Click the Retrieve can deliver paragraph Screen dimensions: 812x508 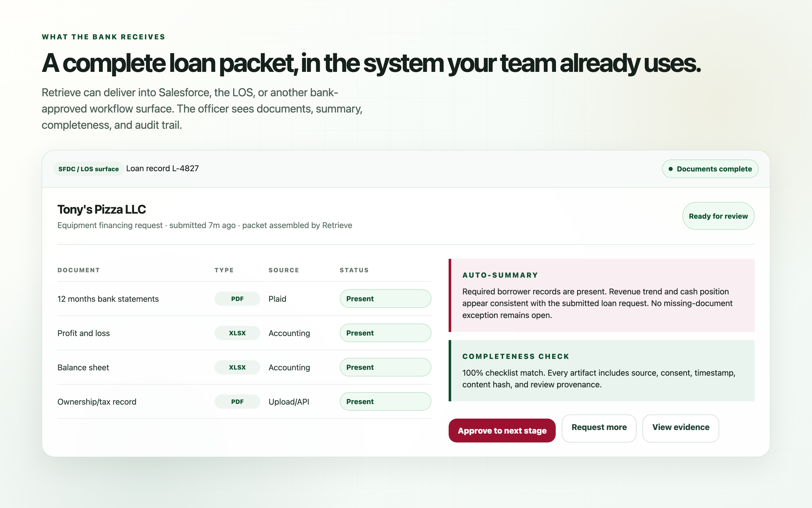(202, 109)
